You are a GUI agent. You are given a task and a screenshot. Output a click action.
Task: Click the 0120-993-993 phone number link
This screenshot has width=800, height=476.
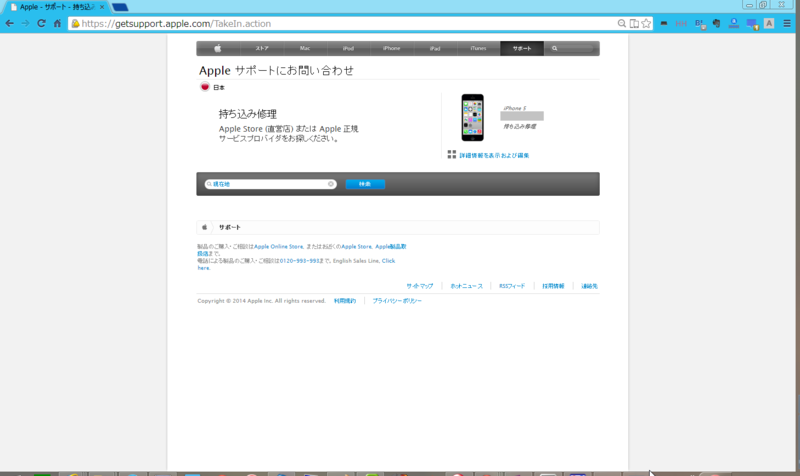tap(301, 261)
